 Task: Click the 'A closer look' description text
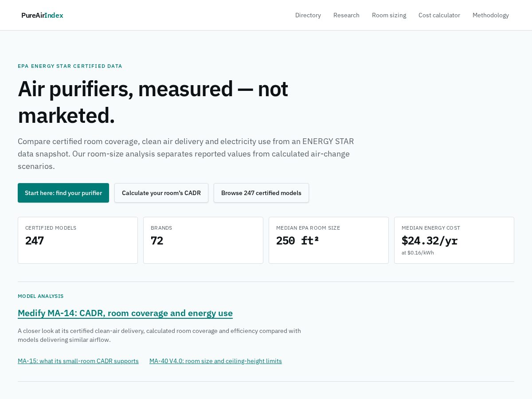(x=159, y=335)
